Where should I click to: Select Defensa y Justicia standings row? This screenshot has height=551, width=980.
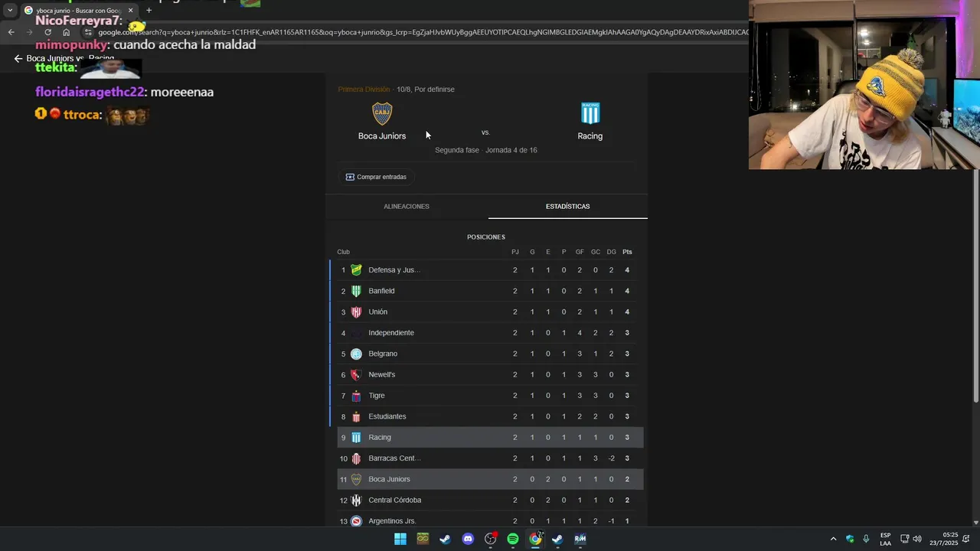coord(487,270)
